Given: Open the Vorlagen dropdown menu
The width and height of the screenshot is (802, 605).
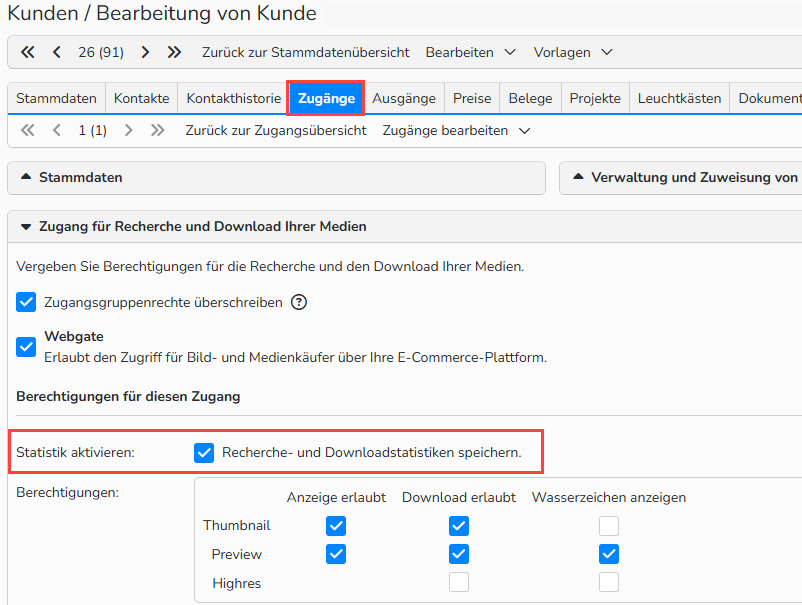Looking at the screenshot, I should point(573,52).
